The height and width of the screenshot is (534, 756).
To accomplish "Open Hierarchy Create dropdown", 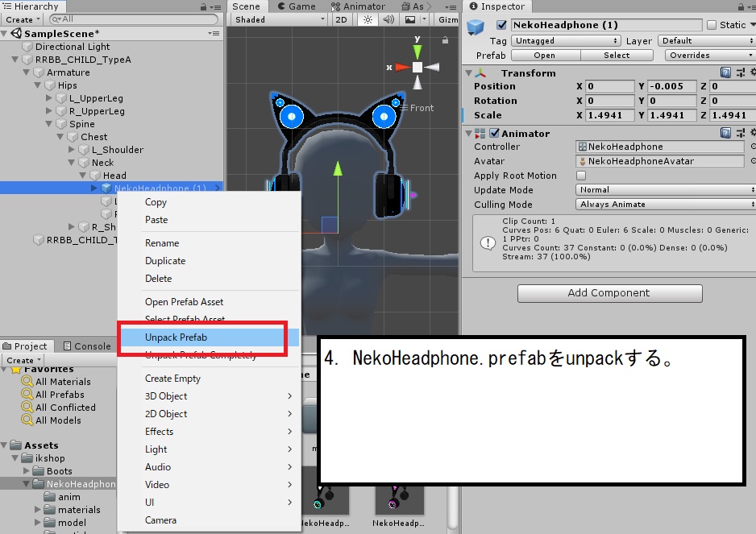I will point(23,20).
